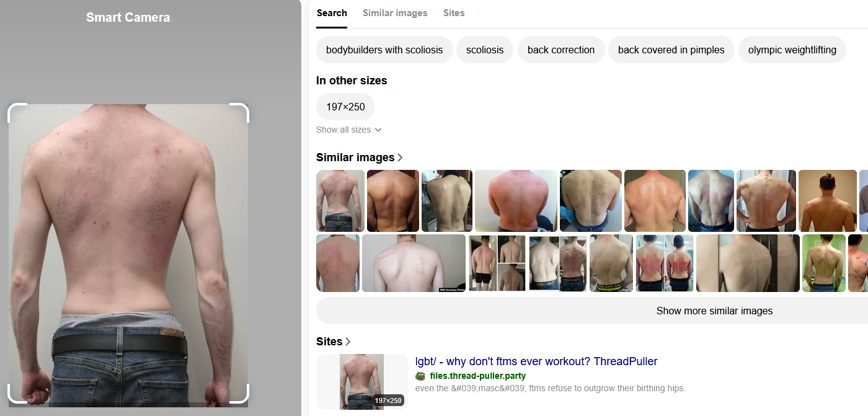Switch to the Similar images tab
The image size is (868, 416).
(395, 13)
